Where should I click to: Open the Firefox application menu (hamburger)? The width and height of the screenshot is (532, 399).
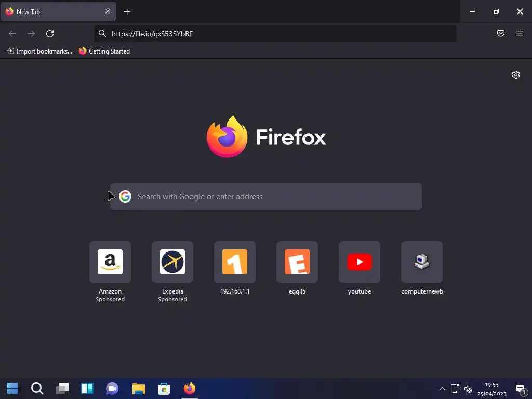click(519, 33)
